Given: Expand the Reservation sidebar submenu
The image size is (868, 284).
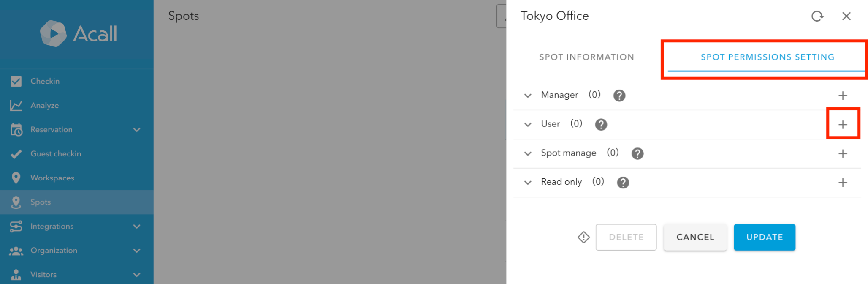Looking at the screenshot, I should (x=136, y=130).
